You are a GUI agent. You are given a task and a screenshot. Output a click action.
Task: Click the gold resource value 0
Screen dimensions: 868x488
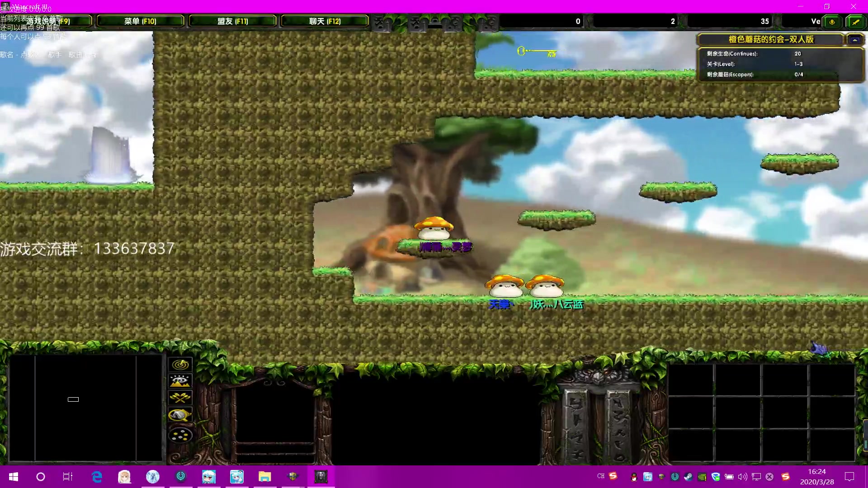(578, 21)
